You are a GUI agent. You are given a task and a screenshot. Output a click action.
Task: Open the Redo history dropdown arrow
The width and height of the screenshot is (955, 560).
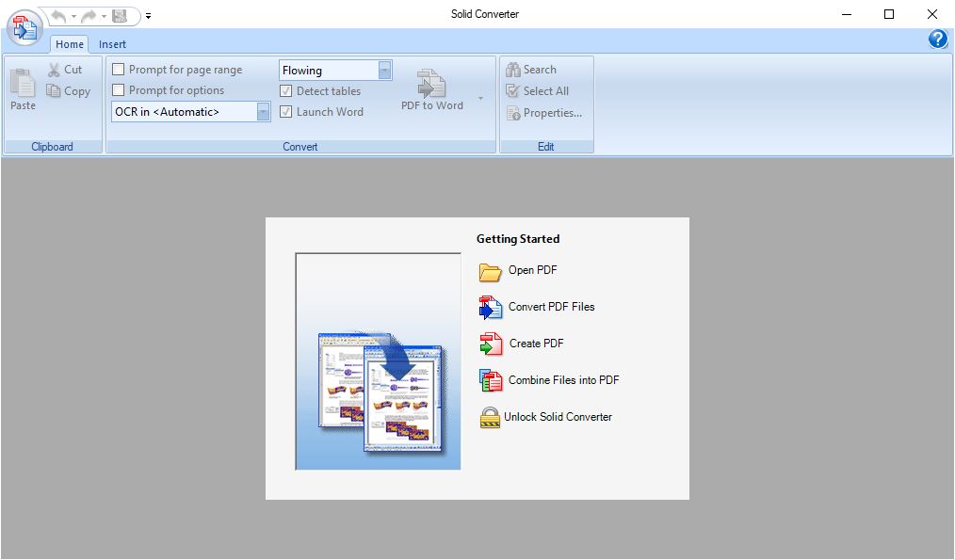point(104,16)
